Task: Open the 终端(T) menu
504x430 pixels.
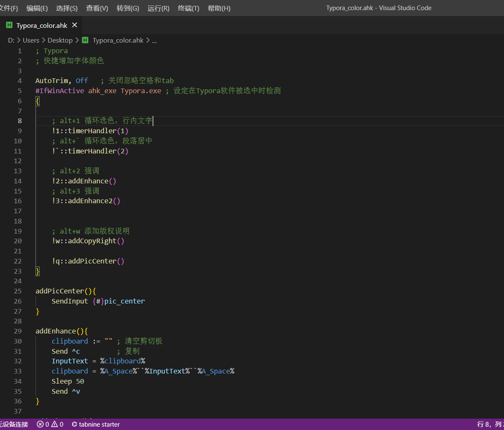Action: [x=188, y=8]
